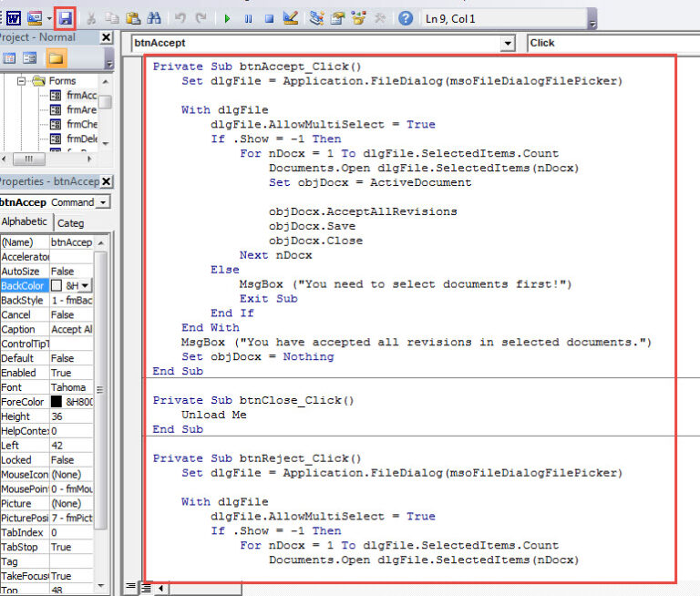Viewport: 700px width, 596px height.
Task: Click the Cut scissors icon
Action: (x=91, y=19)
